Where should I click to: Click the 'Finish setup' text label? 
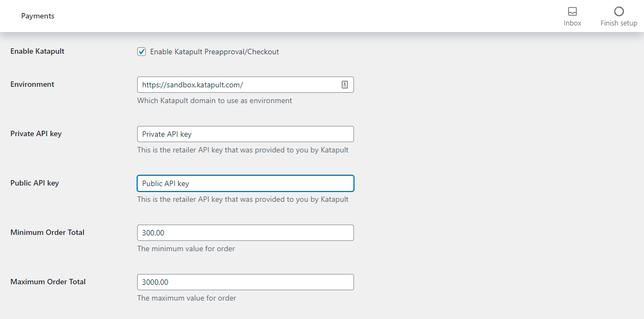619,23
